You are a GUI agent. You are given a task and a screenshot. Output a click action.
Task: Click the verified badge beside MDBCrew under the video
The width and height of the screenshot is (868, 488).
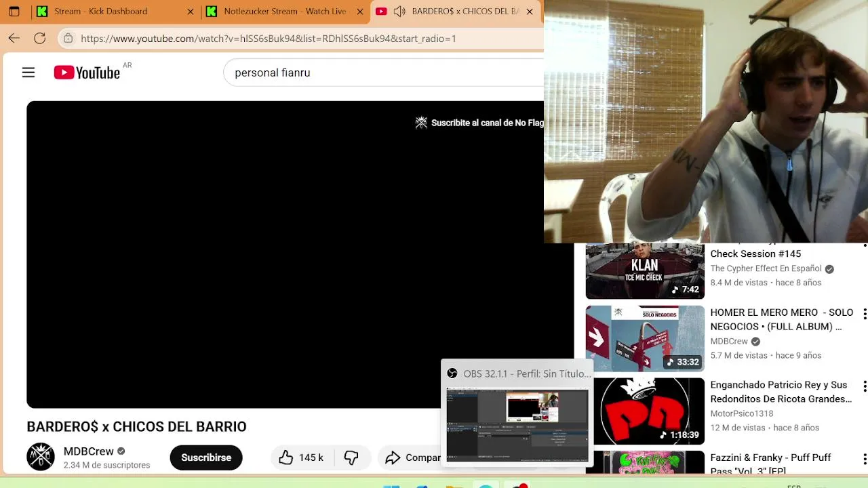(121, 451)
